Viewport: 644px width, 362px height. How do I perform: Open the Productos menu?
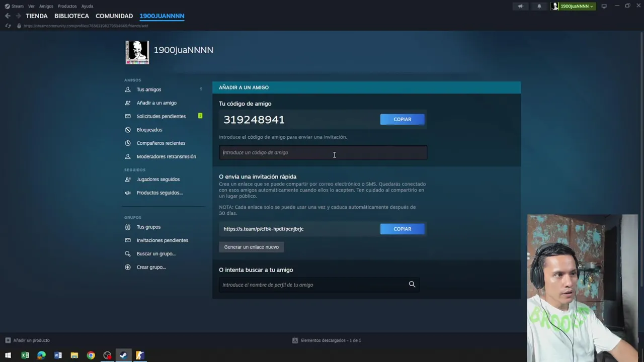pos(67,6)
